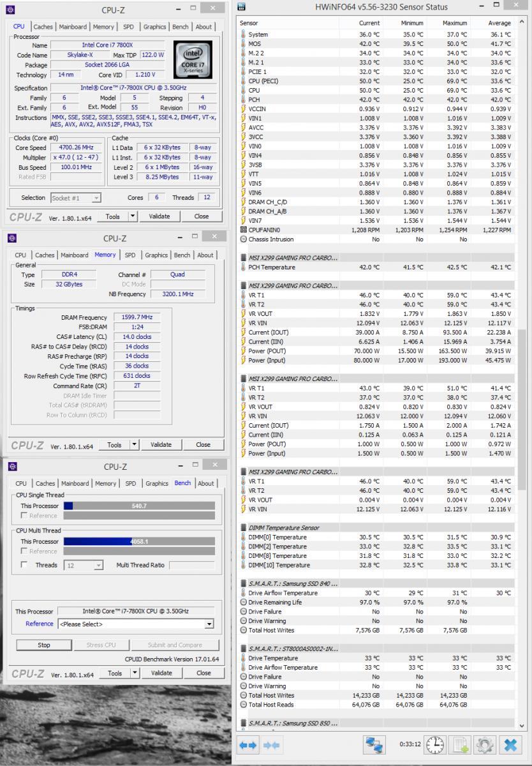Open CPU tab in Bench-tab CPU-Z window
This screenshot has height=766, width=532.
click(21, 484)
